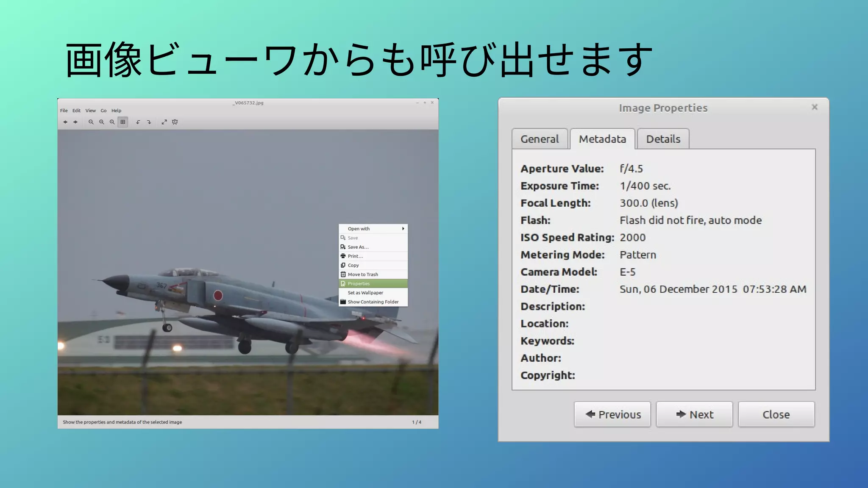Start slideshow from toolbar icon
This screenshot has width=868, height=488.
(175, 122)
